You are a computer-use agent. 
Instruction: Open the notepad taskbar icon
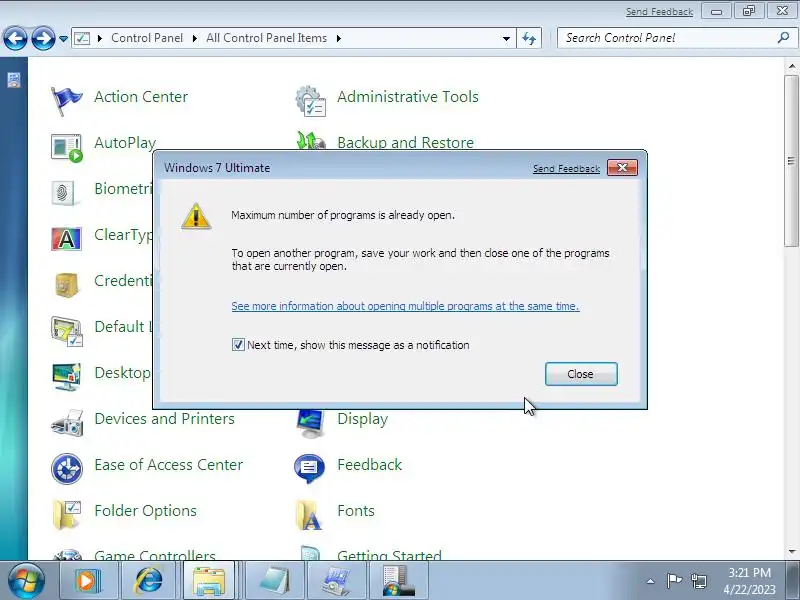[x=274, y=581]
